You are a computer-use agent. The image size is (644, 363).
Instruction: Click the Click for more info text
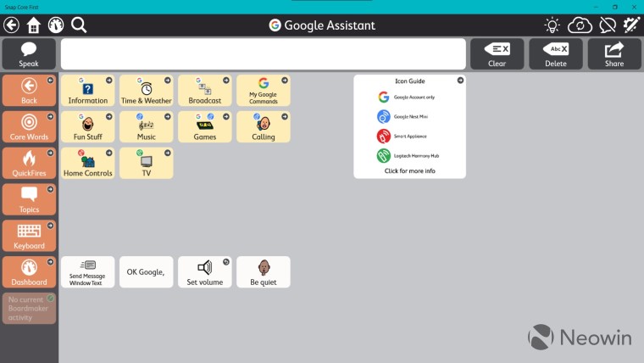(x=409, y=171)
